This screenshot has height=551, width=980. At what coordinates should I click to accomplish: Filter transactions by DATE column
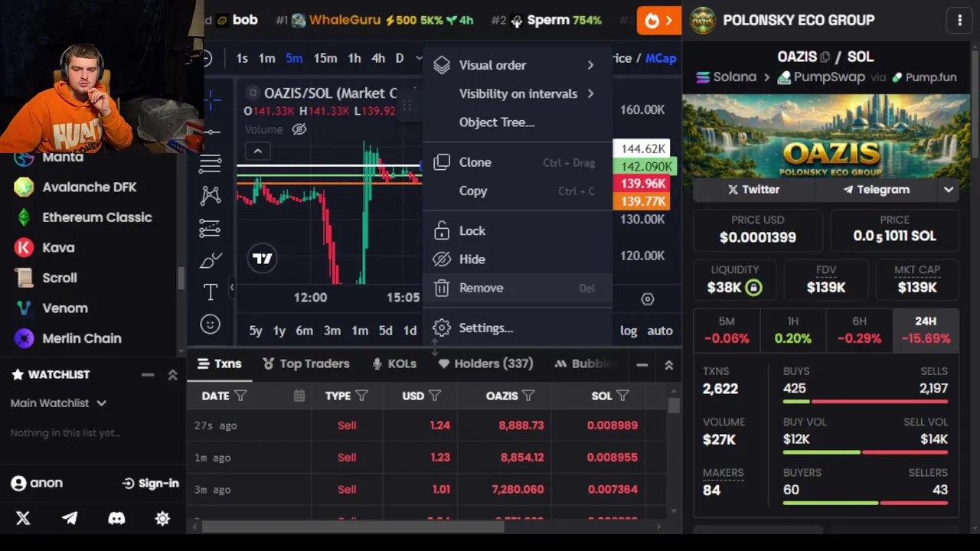(x=240, y=396)
